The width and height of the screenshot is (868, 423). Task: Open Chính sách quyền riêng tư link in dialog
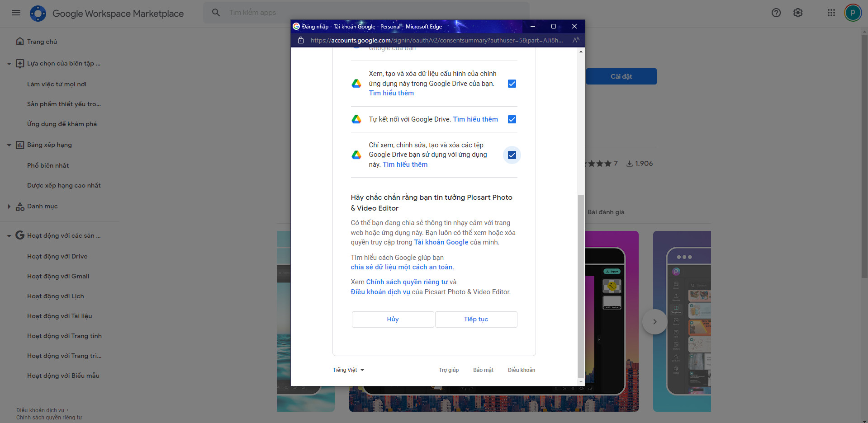pyautogui.click(x=407, y=282)
